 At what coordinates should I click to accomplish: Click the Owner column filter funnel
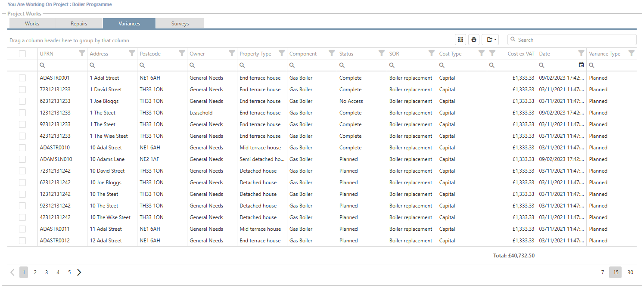[x=232, y=53]
